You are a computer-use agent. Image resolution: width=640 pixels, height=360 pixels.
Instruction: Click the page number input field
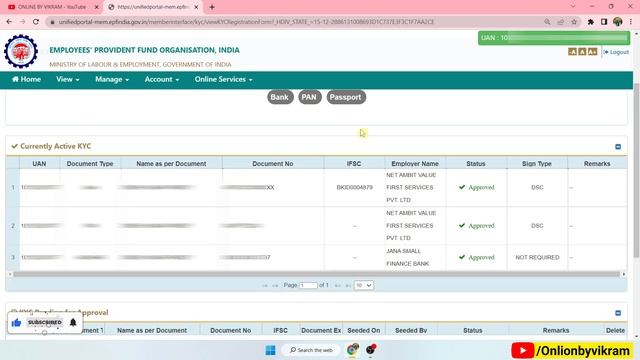308,285
